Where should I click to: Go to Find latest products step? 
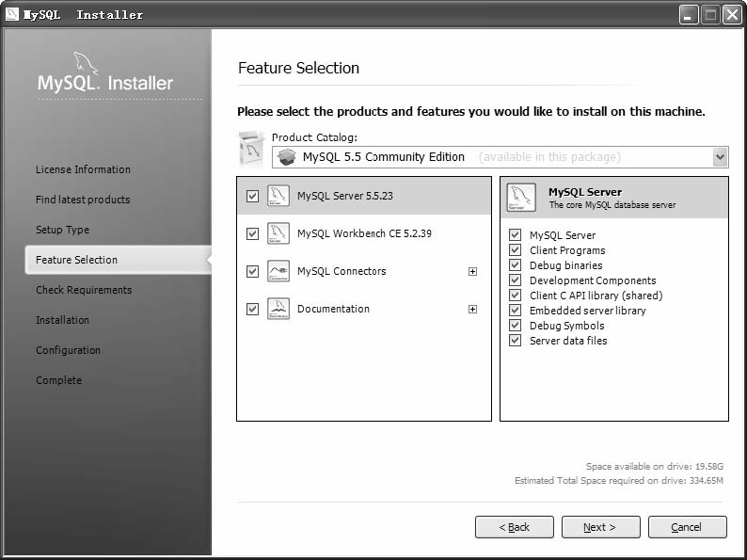point(83,200)
